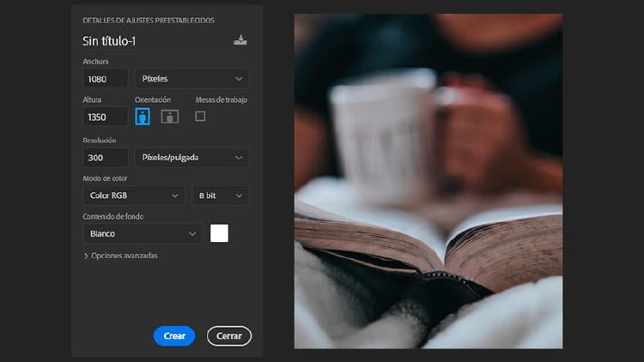Image resolution: width=644 pixels, height=362 pixels.
Task: Enable the Mesas de trabajo checkbox
Action: pos(200,116)
